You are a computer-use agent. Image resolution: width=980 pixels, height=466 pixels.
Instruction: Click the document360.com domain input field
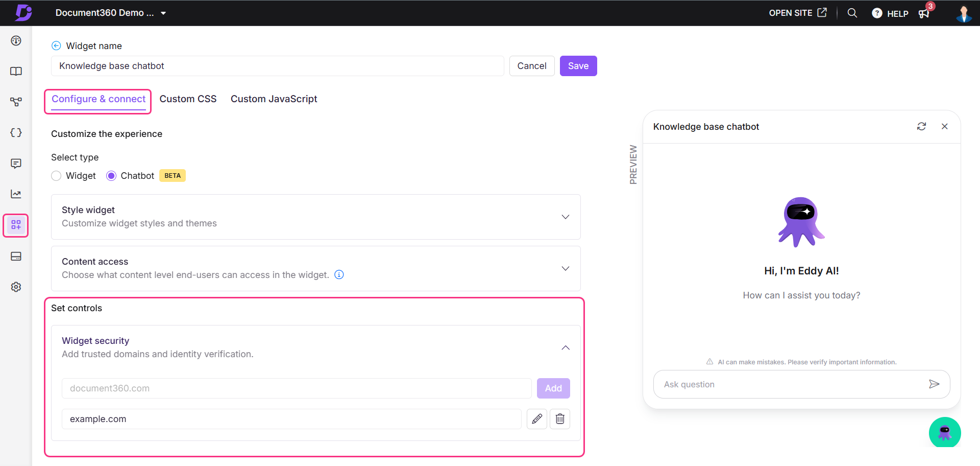[x=297, y=388]
